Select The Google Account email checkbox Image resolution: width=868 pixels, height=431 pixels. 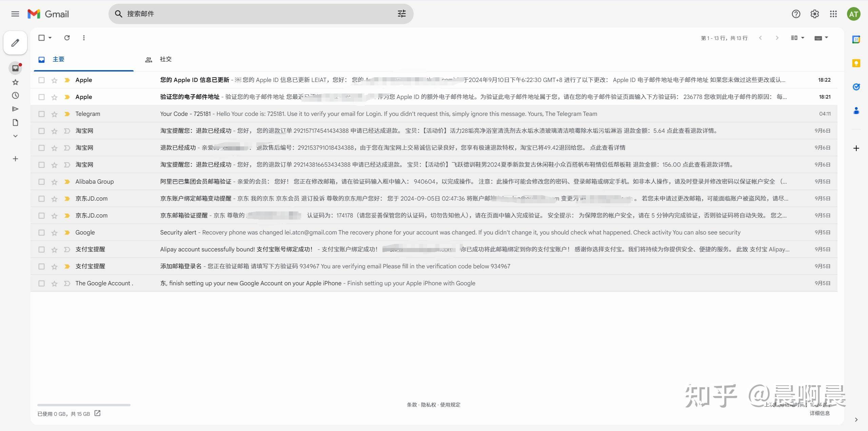coord(41,283)
